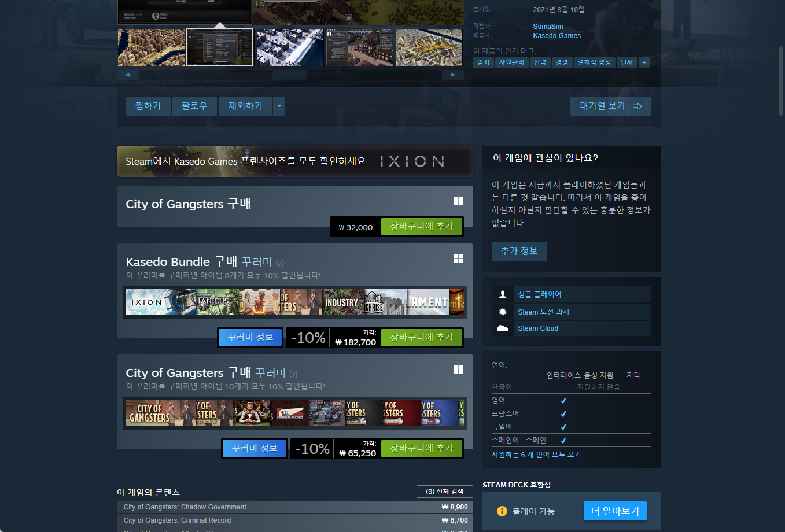Click the IXION image in Kasedo Bundle
Screen dimensions: 785x532
(x=161, y=302)
